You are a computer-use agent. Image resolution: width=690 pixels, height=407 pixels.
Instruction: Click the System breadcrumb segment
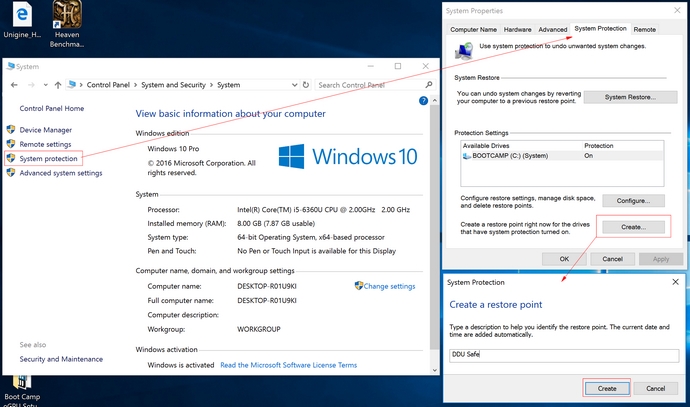pos(228,85)
